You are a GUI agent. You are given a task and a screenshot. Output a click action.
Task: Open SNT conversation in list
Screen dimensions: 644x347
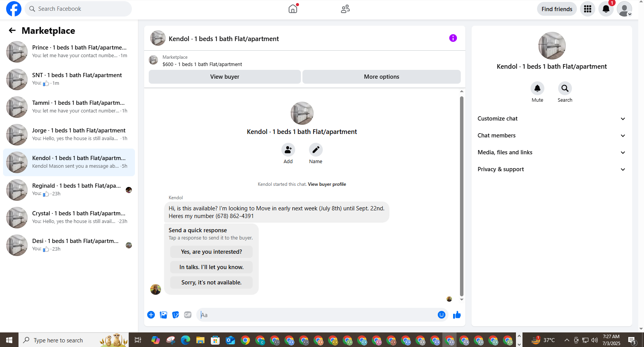point(69,79)
